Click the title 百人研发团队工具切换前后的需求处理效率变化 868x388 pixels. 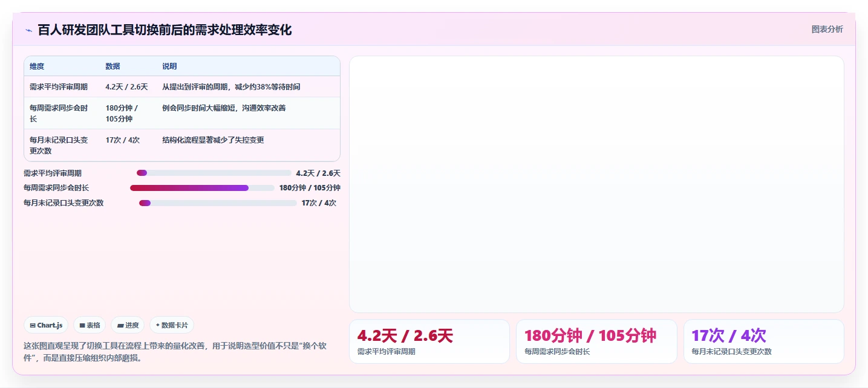(x=165, y=30)
